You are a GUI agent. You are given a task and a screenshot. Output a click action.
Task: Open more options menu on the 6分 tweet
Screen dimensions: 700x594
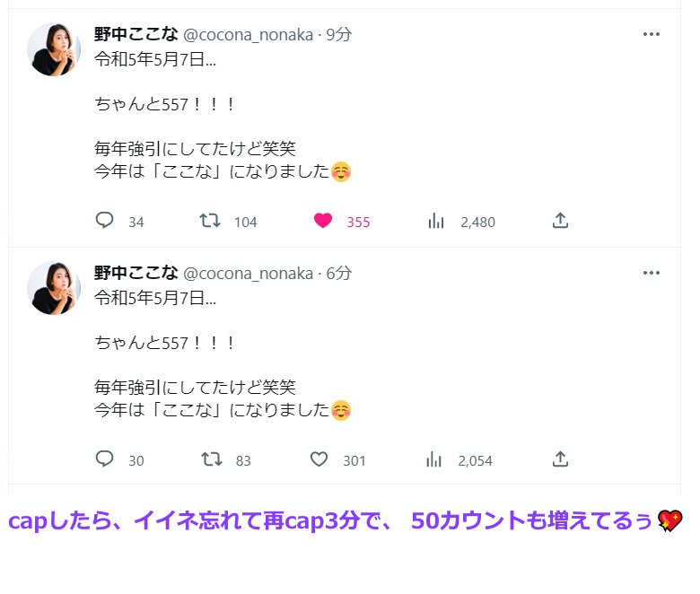click(652, 273)
